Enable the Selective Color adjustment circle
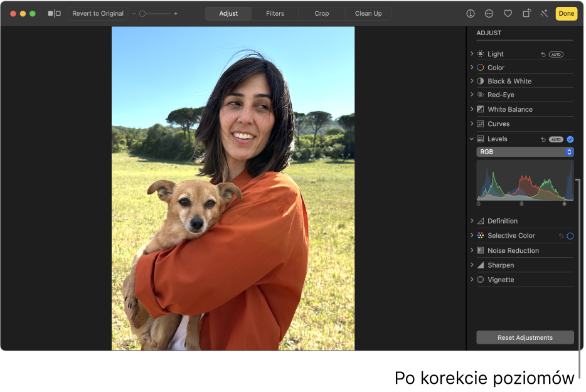The image size is (586, 392). pyautogui.click(x=570, y=236)
